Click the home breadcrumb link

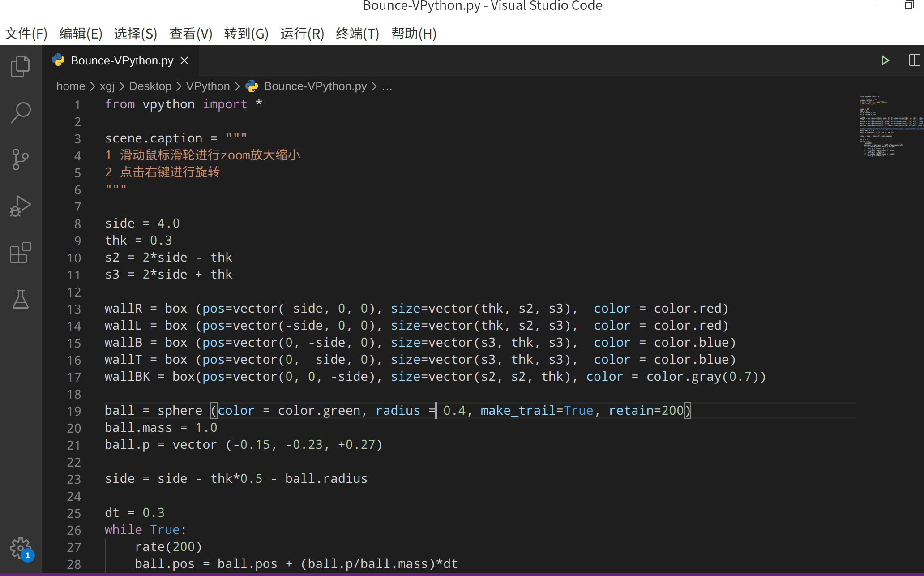click(71, 86)
